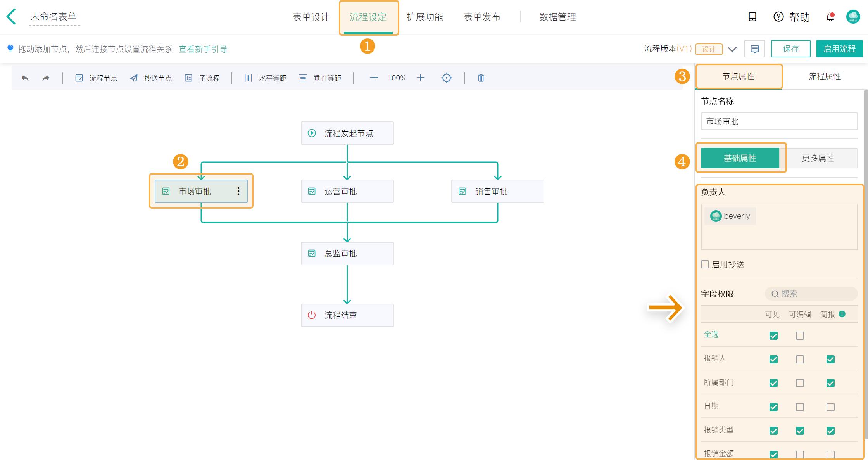Undo the last canvas action
This screenshot has width=868, height=460.
[25, 78]
